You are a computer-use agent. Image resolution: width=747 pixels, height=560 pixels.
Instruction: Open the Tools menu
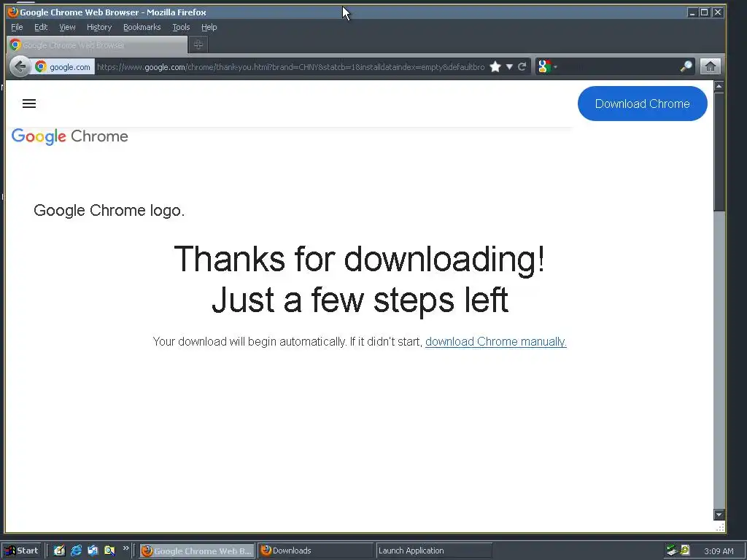pos(181,27)
